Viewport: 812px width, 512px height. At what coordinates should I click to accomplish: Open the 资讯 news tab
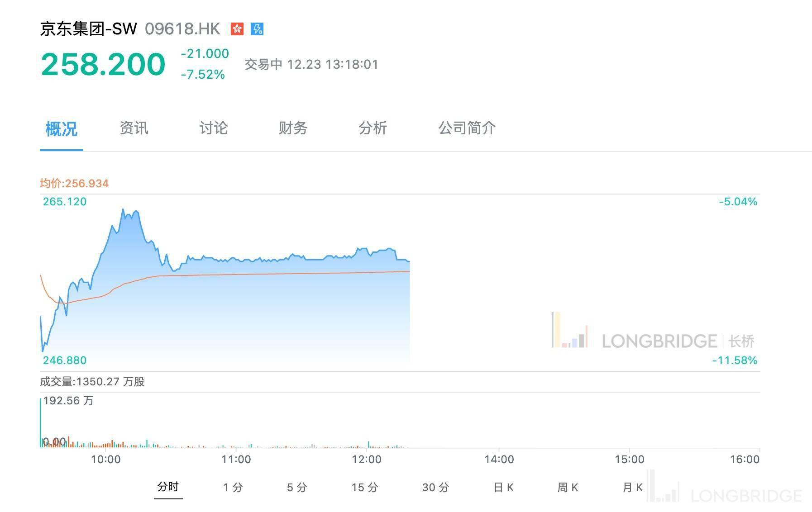tap(134, 128)
